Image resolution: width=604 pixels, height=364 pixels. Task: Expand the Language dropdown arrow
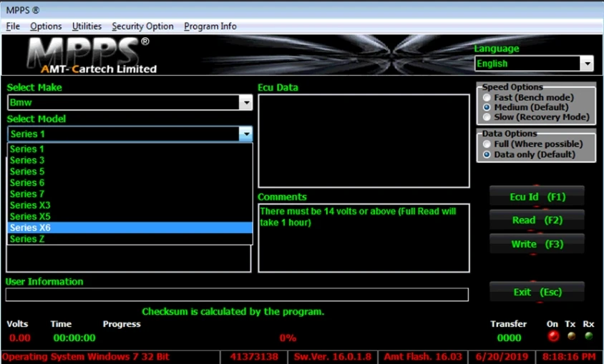click(x=587, y=64)
